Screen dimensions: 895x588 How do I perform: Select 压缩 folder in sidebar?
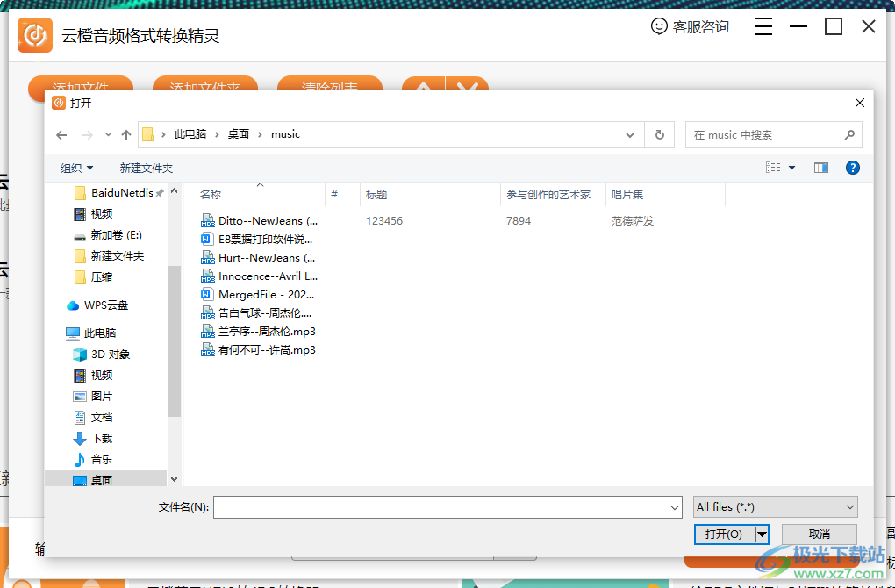tap(94, 277)
